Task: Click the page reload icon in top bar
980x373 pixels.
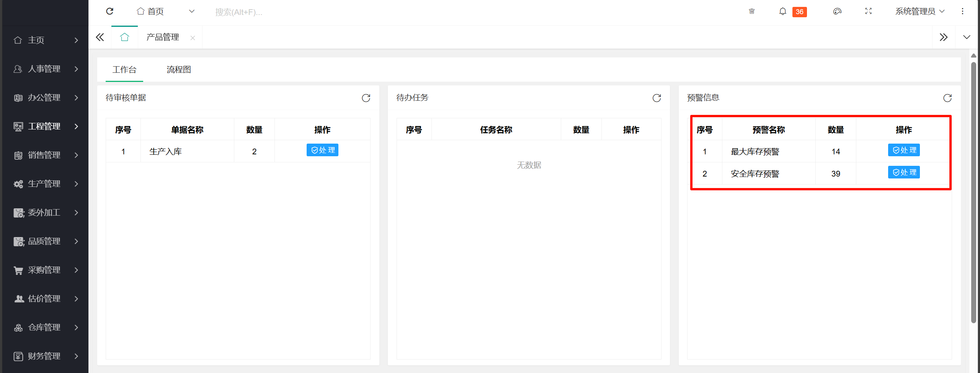Action: tap(110, 11)
